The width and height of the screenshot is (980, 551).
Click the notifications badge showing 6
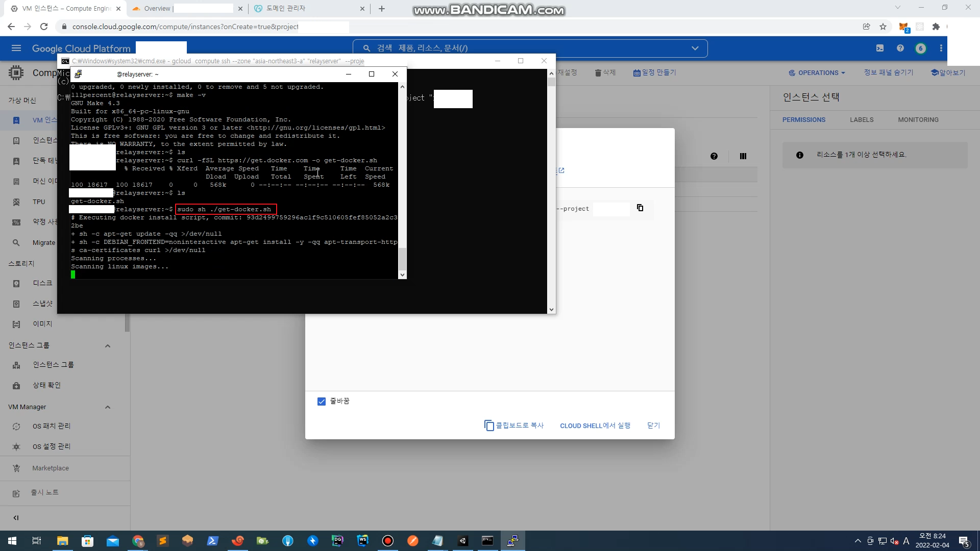[x=921, y=48]
